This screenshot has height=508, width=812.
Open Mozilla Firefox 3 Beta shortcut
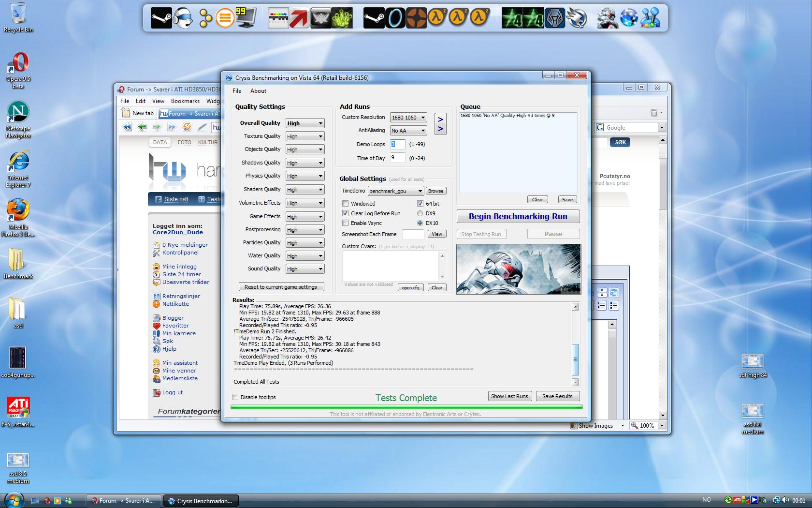[18, 218]
